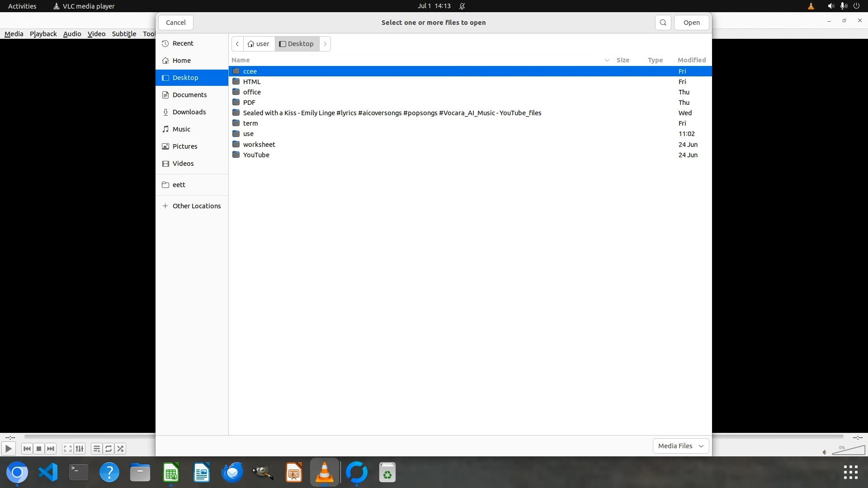
Task: Toggle the playlist view button
Action: [96, 449]
